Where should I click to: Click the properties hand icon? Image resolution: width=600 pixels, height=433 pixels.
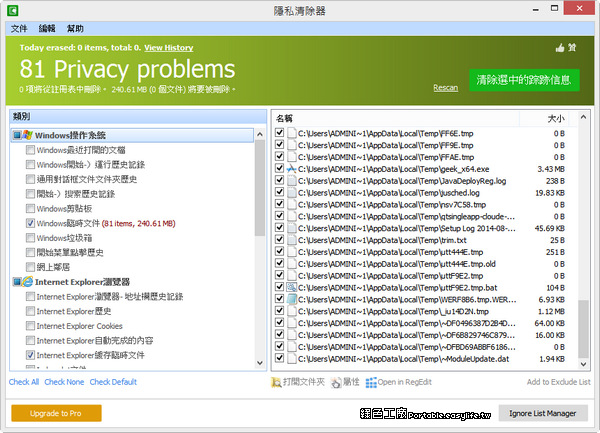pyautogui.click(x=336, y=382)
